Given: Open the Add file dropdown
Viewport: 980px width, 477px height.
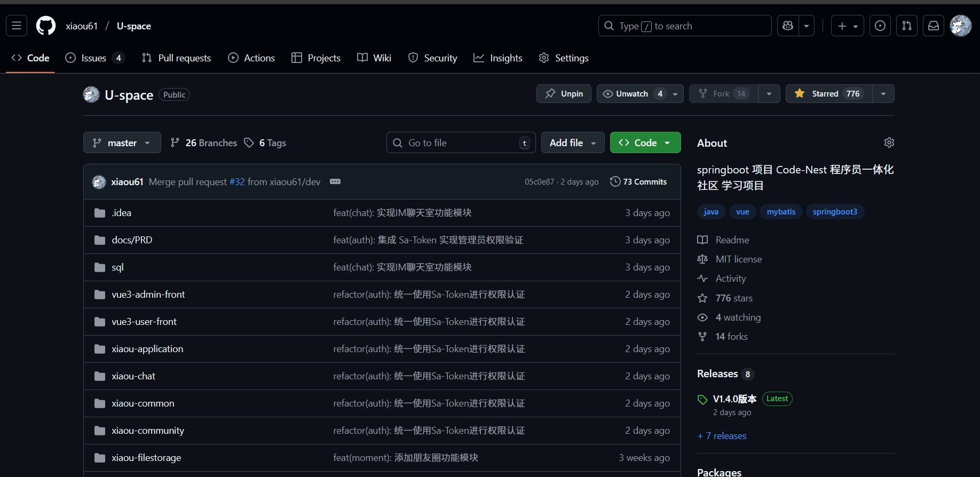Looking at the screenshot, I should (573, 142).
